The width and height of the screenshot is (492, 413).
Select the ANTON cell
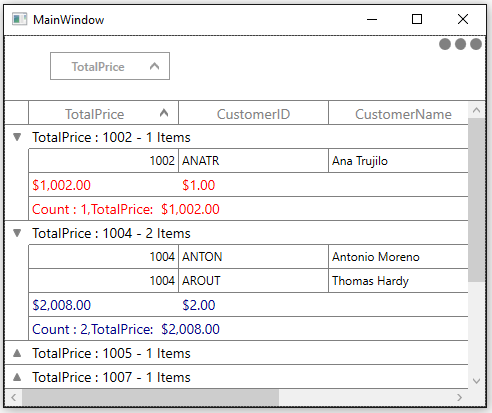click(x=254, y=257)
